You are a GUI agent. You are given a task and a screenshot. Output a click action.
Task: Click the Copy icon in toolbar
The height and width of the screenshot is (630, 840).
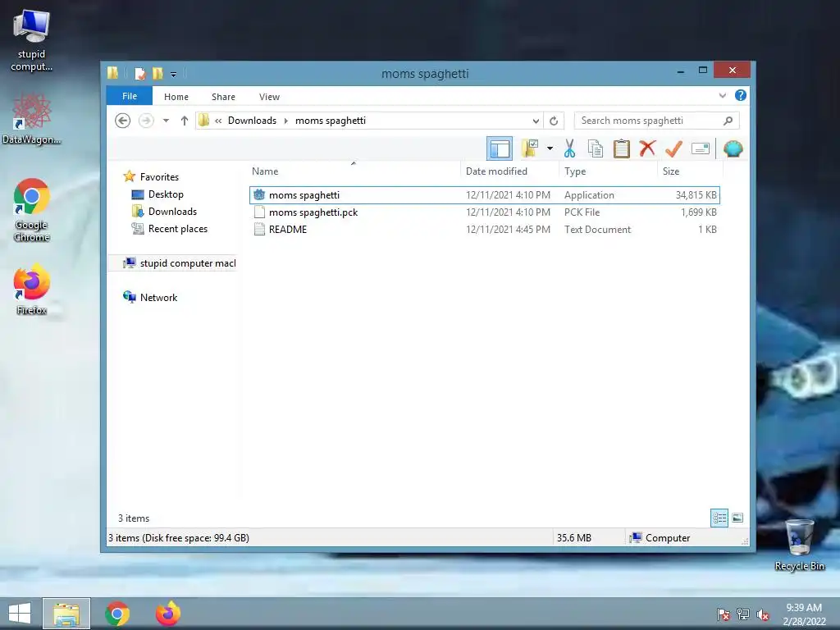596,148
